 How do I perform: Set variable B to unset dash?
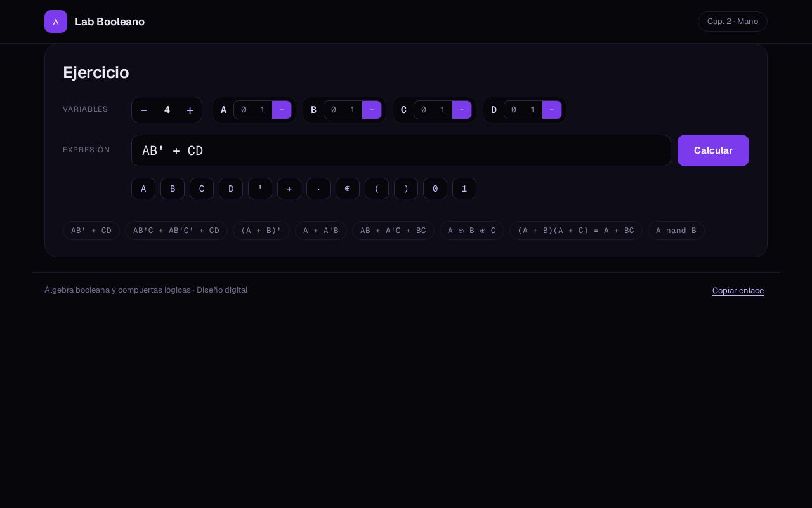coord(372,110)
